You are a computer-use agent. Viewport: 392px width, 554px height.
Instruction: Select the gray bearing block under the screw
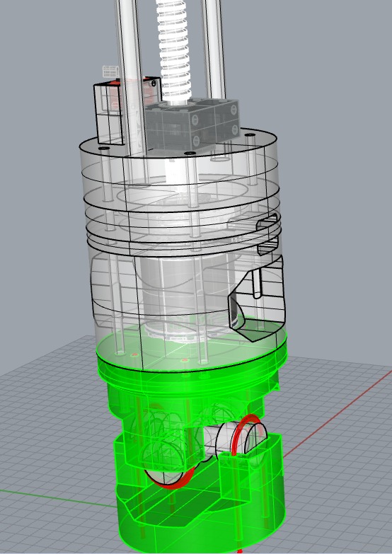(193, 125)
